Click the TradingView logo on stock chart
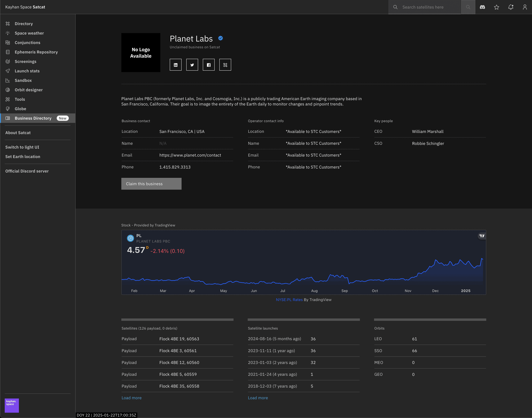532x418 pixels. tap(482, 236)
